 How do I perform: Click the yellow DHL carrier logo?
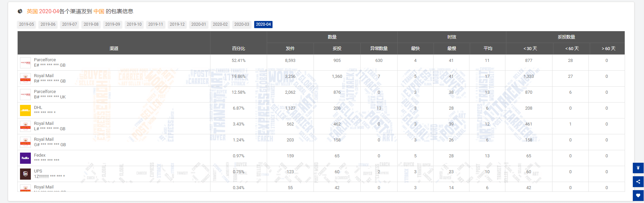tap(25, 110)
